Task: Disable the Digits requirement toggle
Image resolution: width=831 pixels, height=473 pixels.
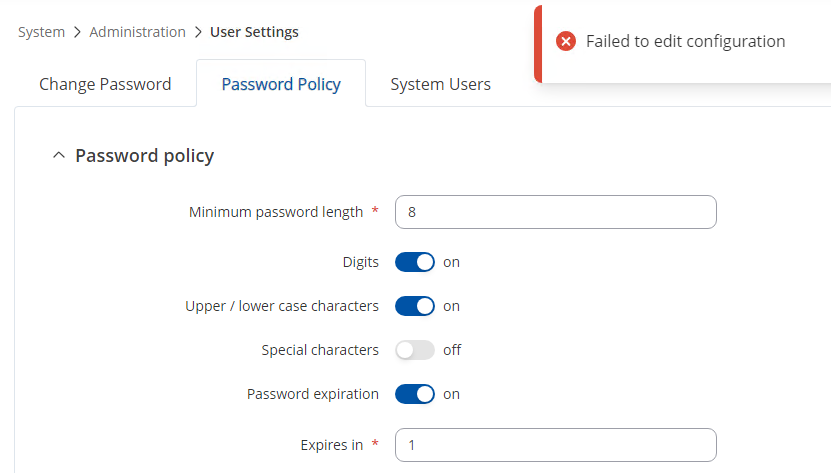Action: (415, 262)
